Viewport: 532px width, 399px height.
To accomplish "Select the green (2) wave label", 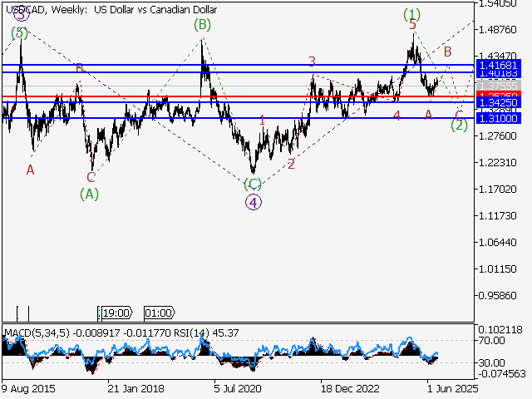I will click(459, 126).
